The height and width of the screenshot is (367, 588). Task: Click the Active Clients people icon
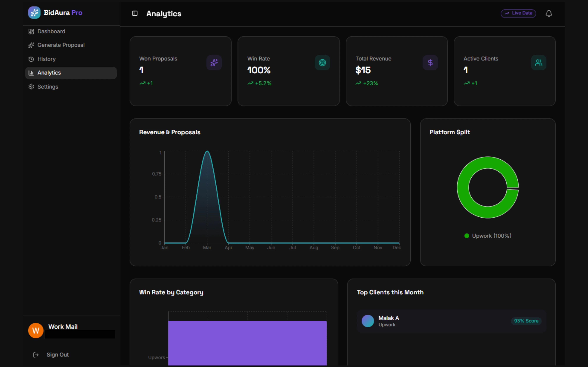pyautogui.click(x=538, y=63)
